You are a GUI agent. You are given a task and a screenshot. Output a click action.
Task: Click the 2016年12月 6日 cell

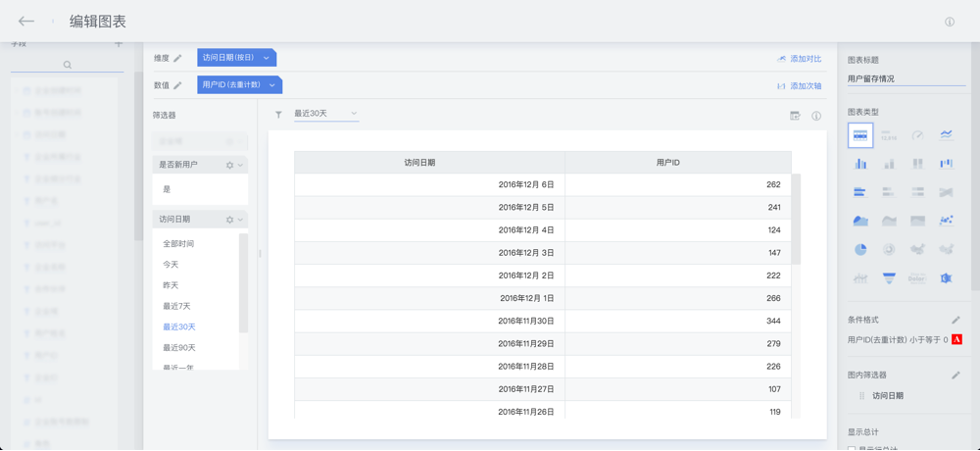430,184
